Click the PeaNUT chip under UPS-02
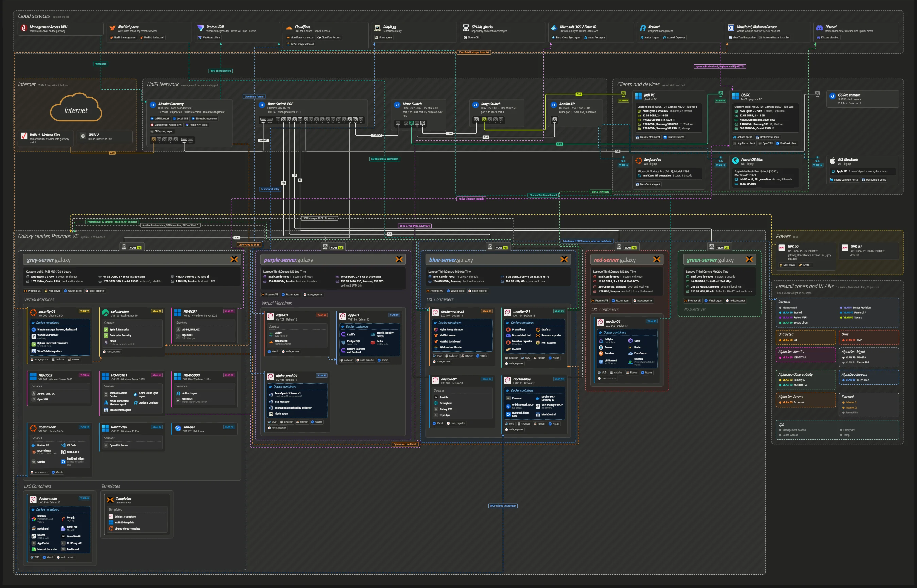The image size is (917, 588). pos(805,265)
